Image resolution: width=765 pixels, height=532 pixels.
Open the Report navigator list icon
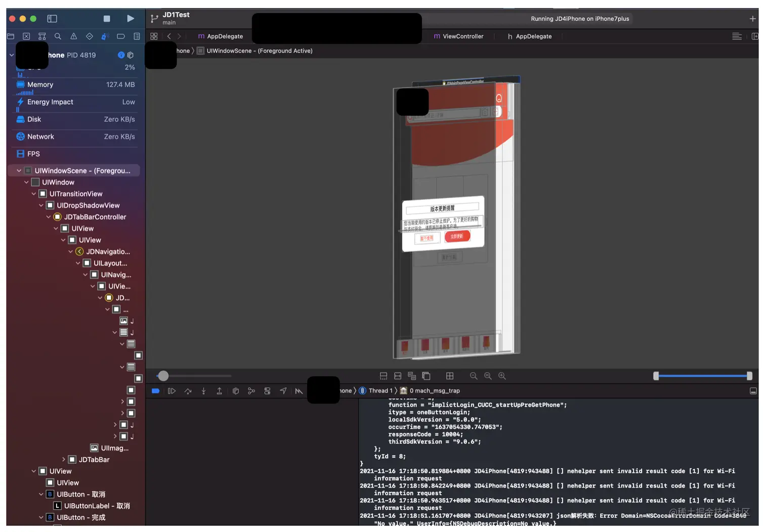click(137, 36)
